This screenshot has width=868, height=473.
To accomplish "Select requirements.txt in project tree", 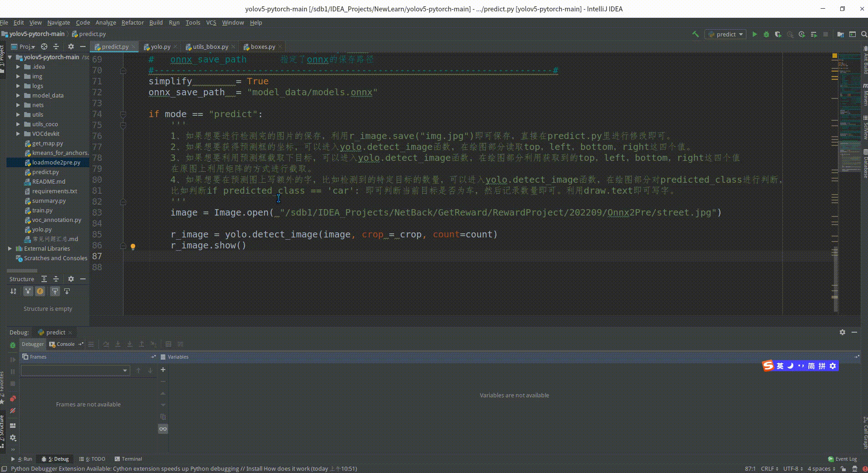I will pyautogui.click(x=55, y=191).
